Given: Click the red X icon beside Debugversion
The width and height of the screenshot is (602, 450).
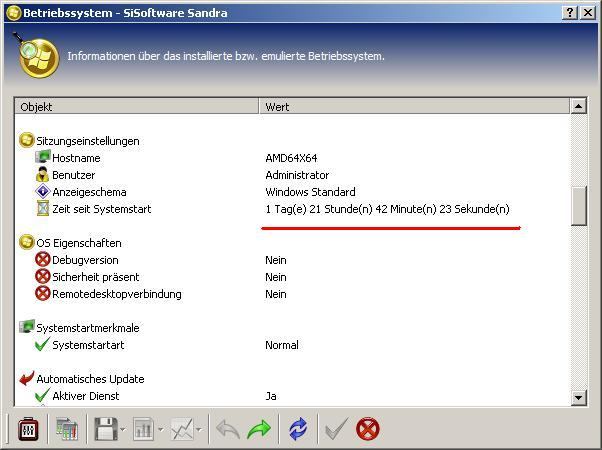Looking at the screenshot, I should (x=43, y=259).
